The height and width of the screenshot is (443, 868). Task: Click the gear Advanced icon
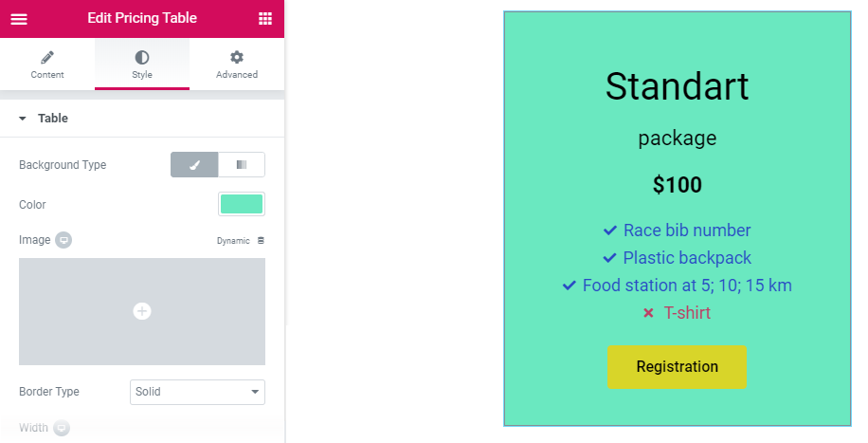[x=237, y=57]
